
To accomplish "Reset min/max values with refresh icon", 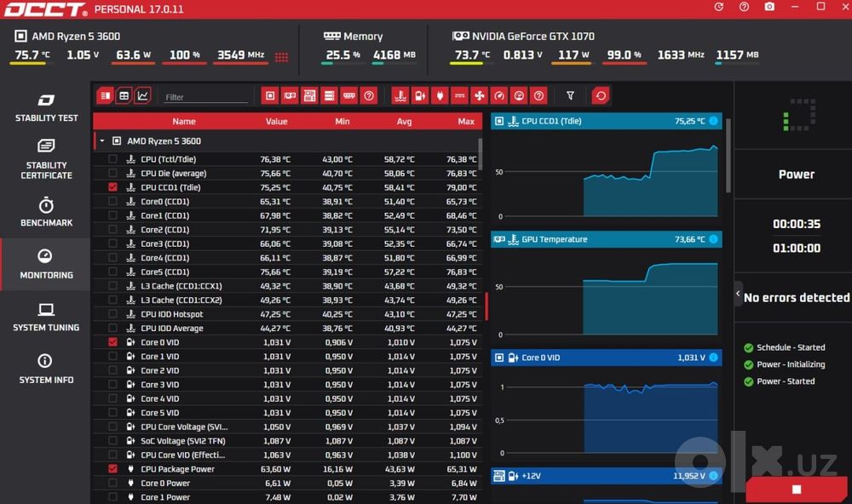I will pos(601,96).
